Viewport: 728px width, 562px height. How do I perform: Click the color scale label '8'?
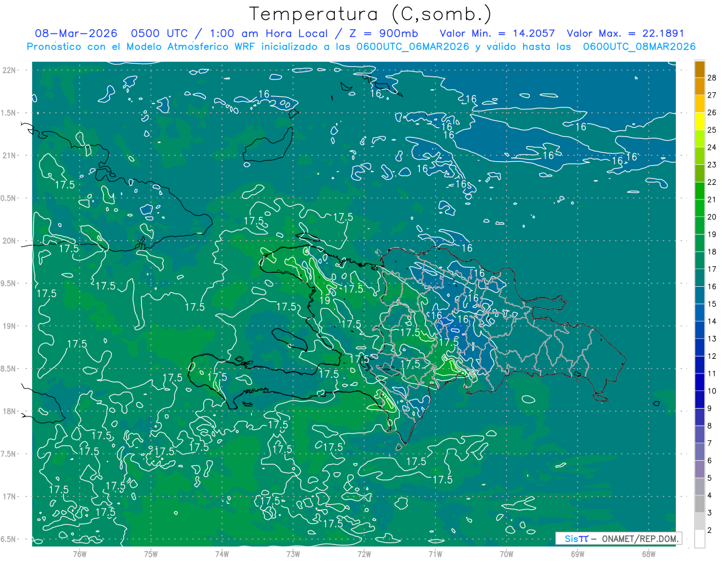(x=710, y=426)
